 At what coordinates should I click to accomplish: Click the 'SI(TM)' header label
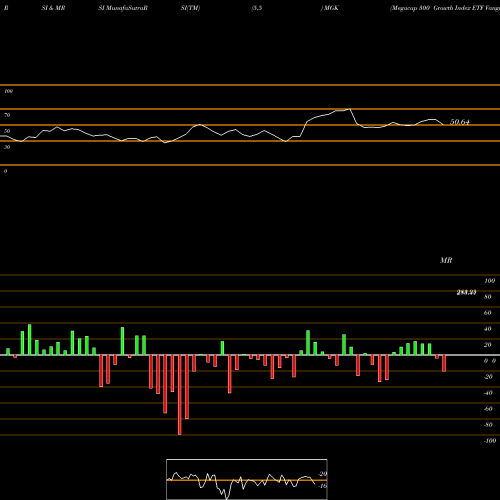pyautogui.click(x=190, y=8)
